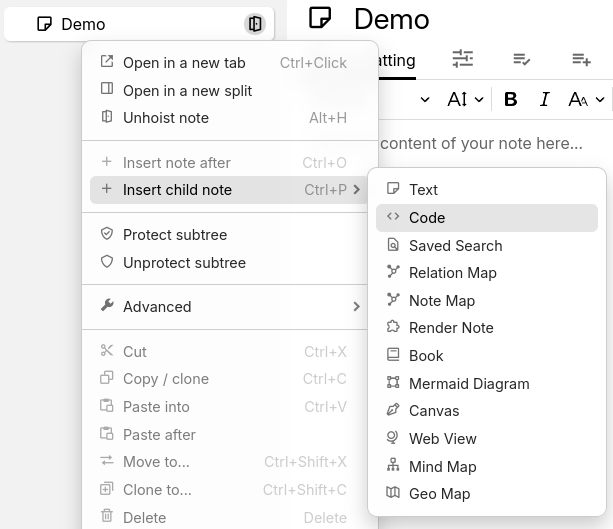Choose Open in a new split
This screenshot has width=613, height=529.
click(187, 91)
